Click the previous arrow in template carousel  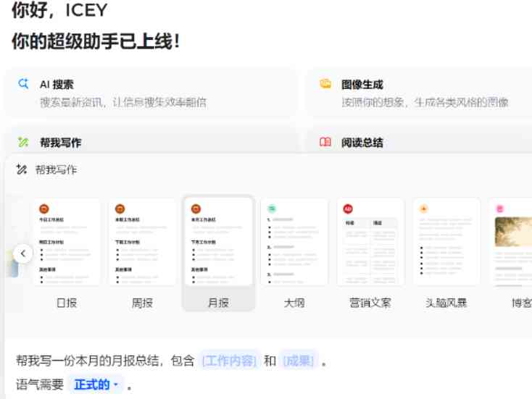click(23, 253)
